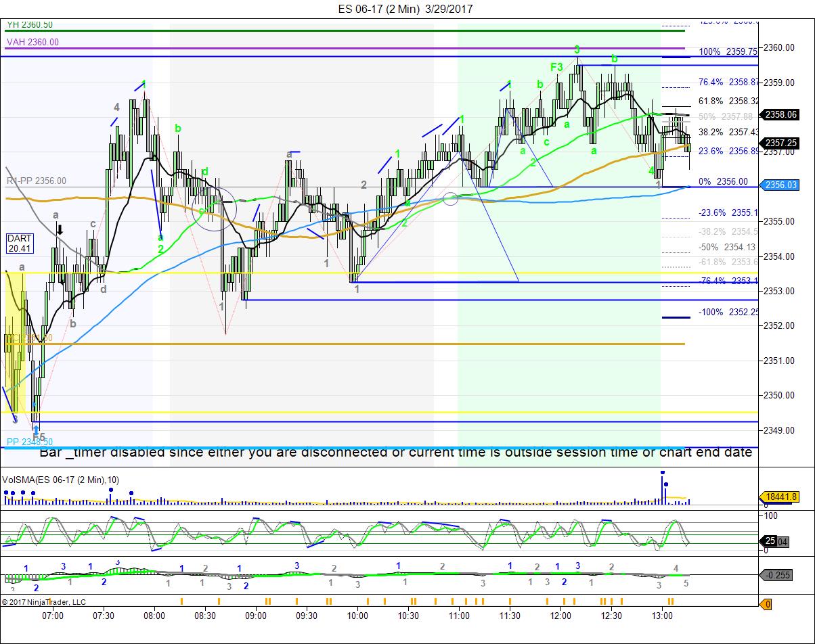
Task: Click the bar timer disabled message
Action: (395, 452)
